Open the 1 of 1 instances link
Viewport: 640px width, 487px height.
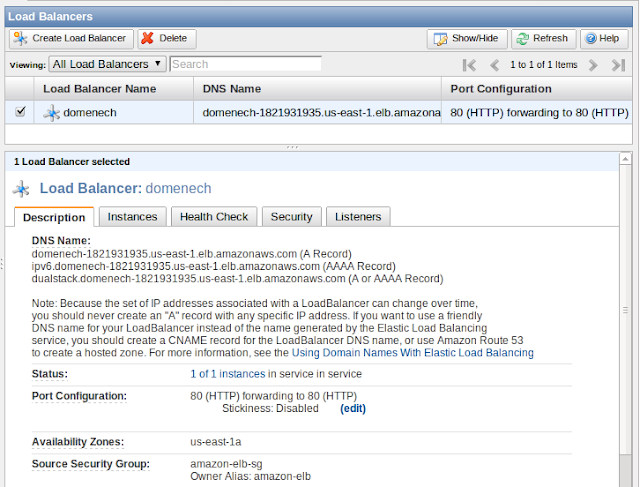pos(228,374)
